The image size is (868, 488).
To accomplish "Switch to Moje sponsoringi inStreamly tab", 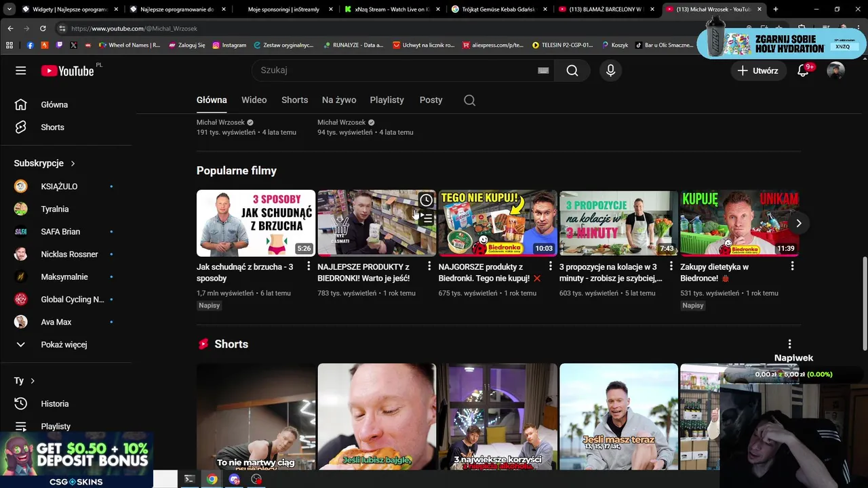I will pyautogui.click(x=285, y=9).
